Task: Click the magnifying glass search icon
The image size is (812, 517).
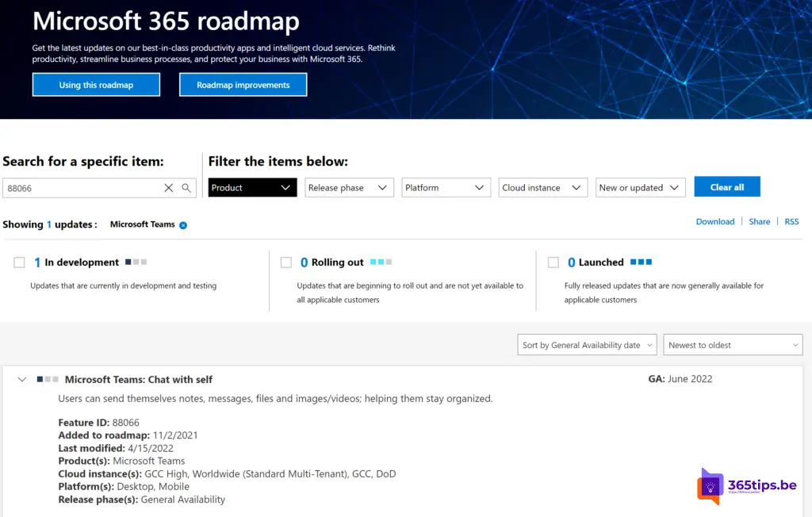Action: point(186,188)
